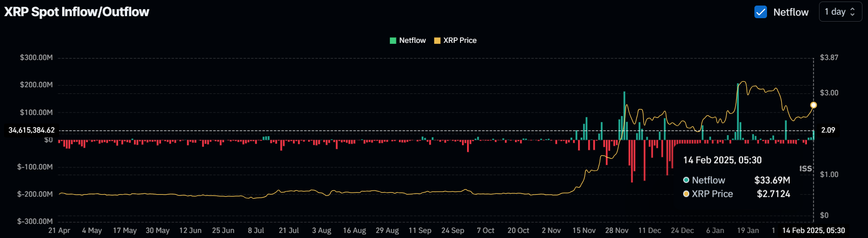Click the $3.00 price axis label

(x=829, y=93)
